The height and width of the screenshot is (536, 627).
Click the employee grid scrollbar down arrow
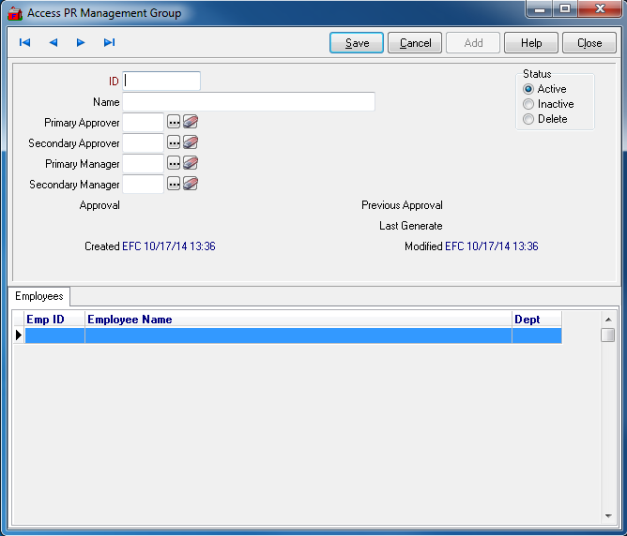point(608,516)
